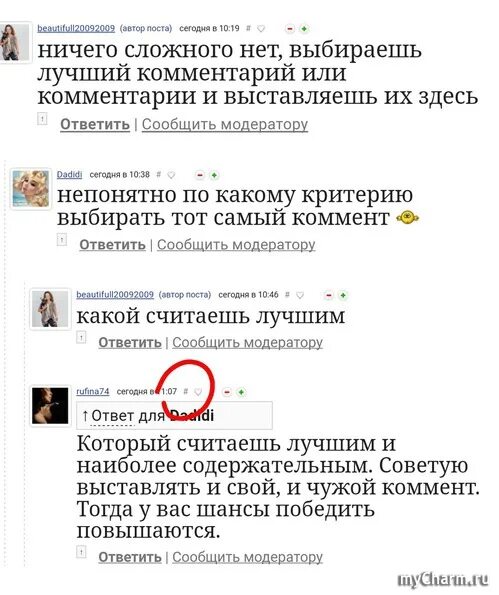
Task: Click 'Ответить' under rufina74's comment
Action: (130, 557)
